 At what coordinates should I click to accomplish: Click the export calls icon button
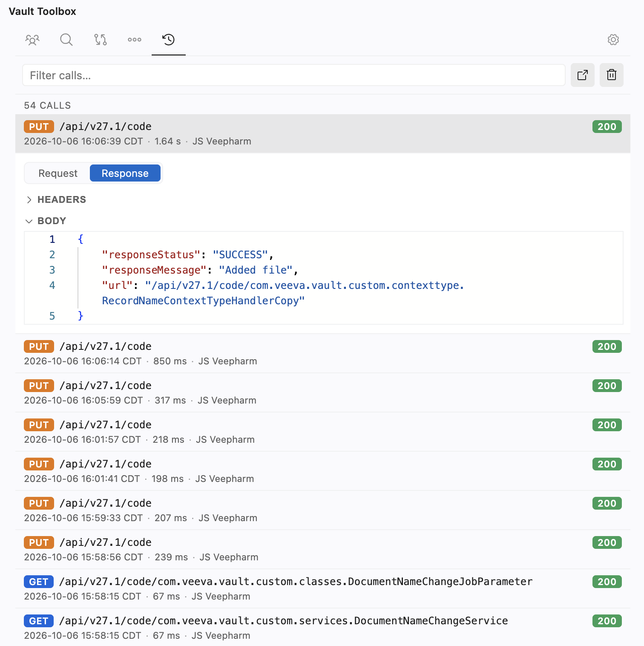(583, 75)
